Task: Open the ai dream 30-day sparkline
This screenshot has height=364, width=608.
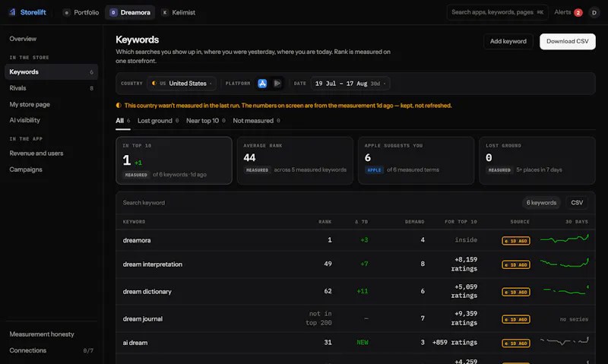Action: (x=564, y=340)
